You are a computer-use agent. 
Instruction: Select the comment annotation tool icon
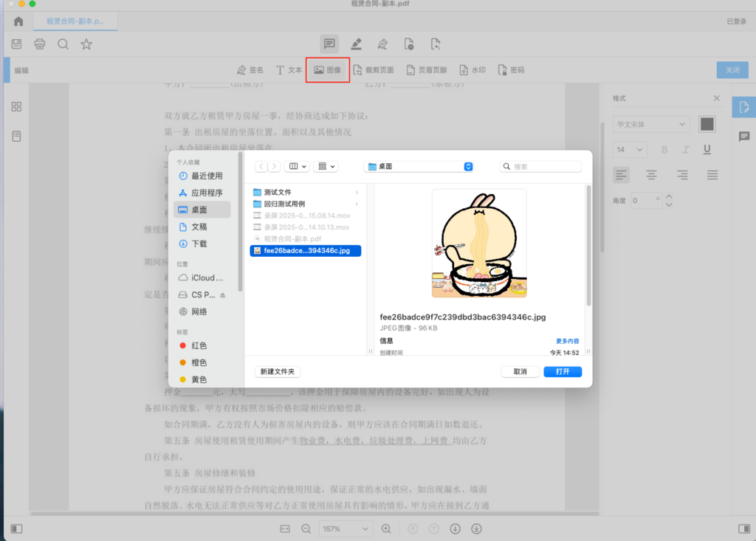coord(329,44)
